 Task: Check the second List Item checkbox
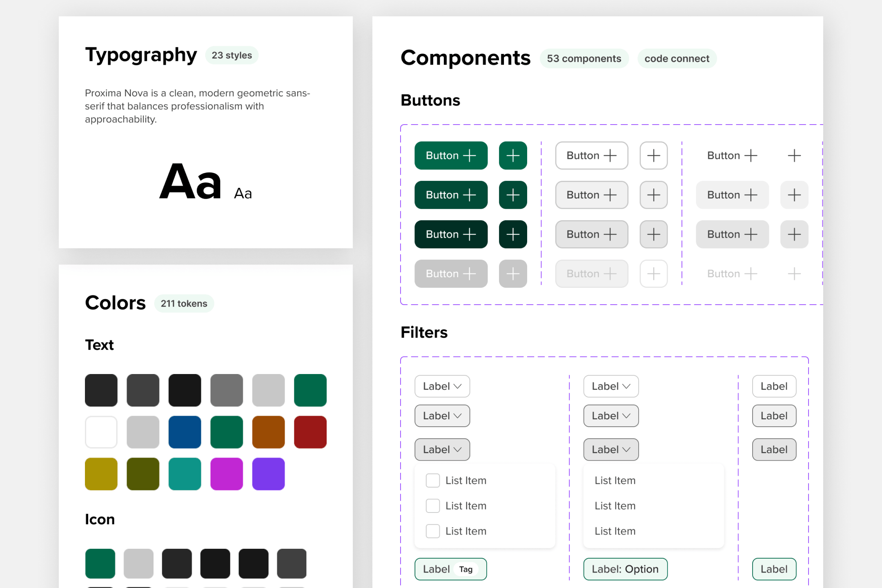click(x=432, y=506)
